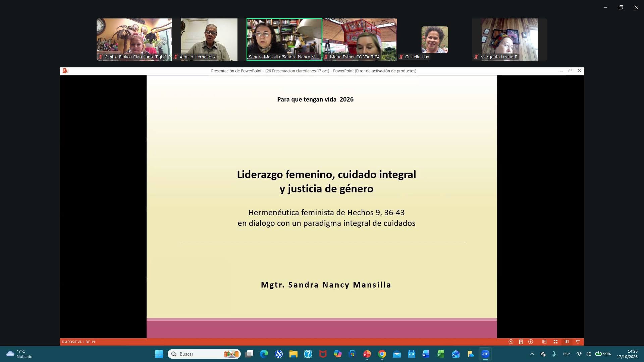Screen dimensions: 644x362
Task: Switch to Google Chrome taskbar icon
Action: click(382, 354)
